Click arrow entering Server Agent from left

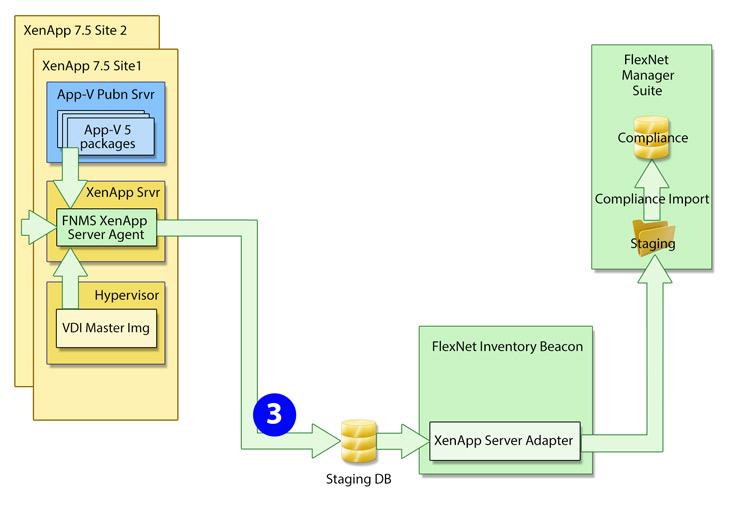coord(37,228)
